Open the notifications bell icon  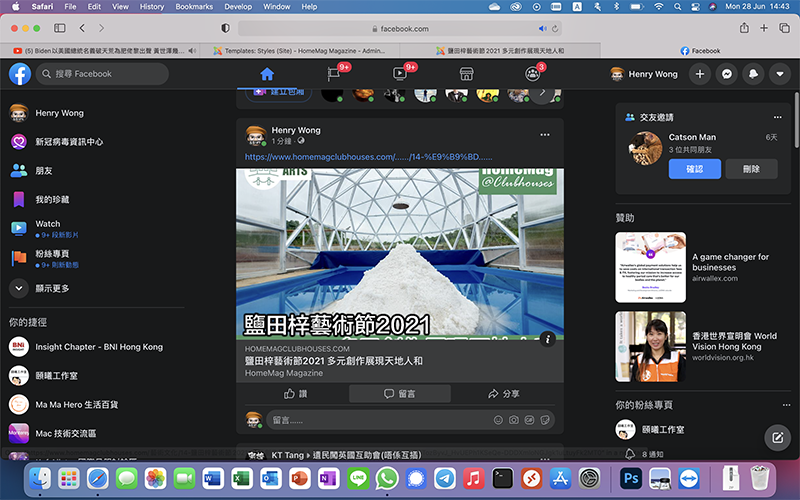point(753,74)
